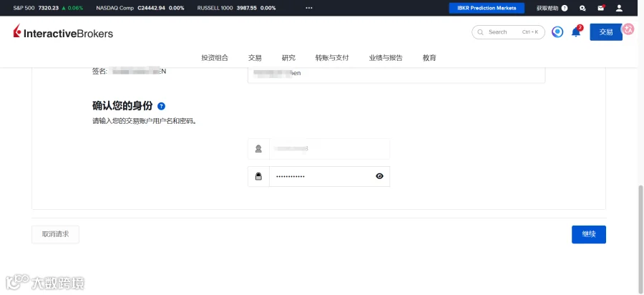Open the notifications bell icon
Viewport: 644px width, 295px height.
click(x=576, y=32)
